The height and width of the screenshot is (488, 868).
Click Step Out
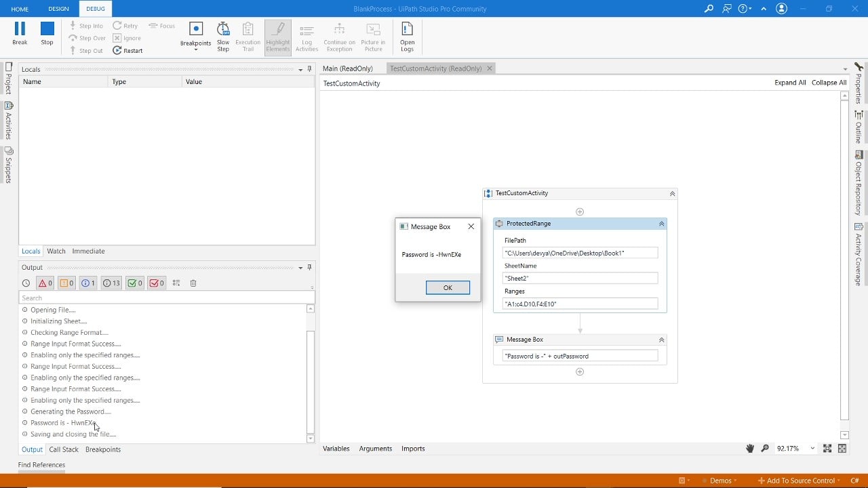click(86, 50)
